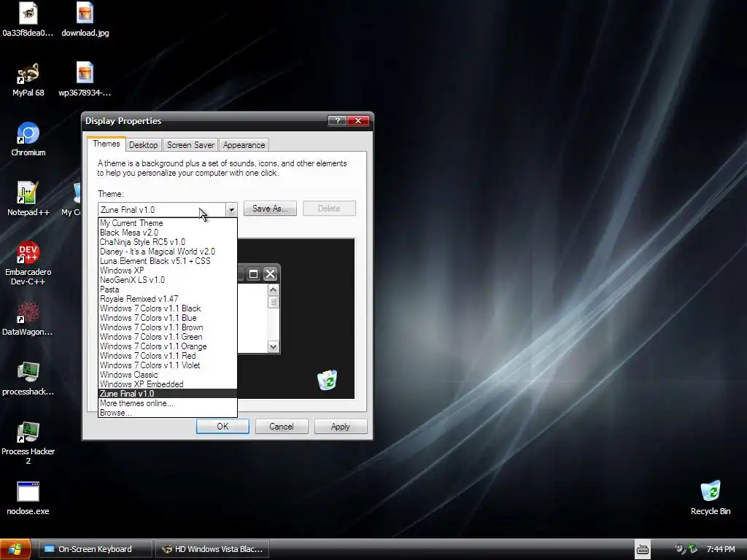
Task: Choose Royale Remixed v1.47 theme
Action: pyautogui.click(x=167, y=299)
